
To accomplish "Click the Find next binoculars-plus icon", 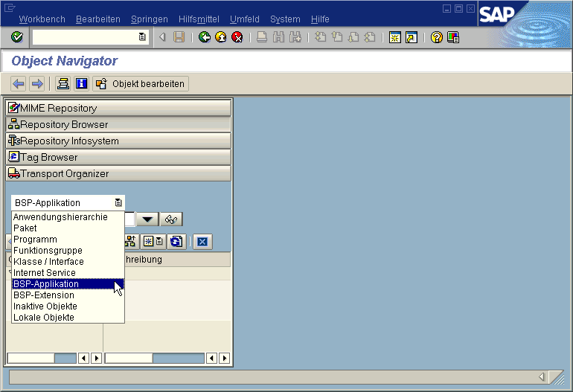I will pyautogui.click(x=295, y=37).
